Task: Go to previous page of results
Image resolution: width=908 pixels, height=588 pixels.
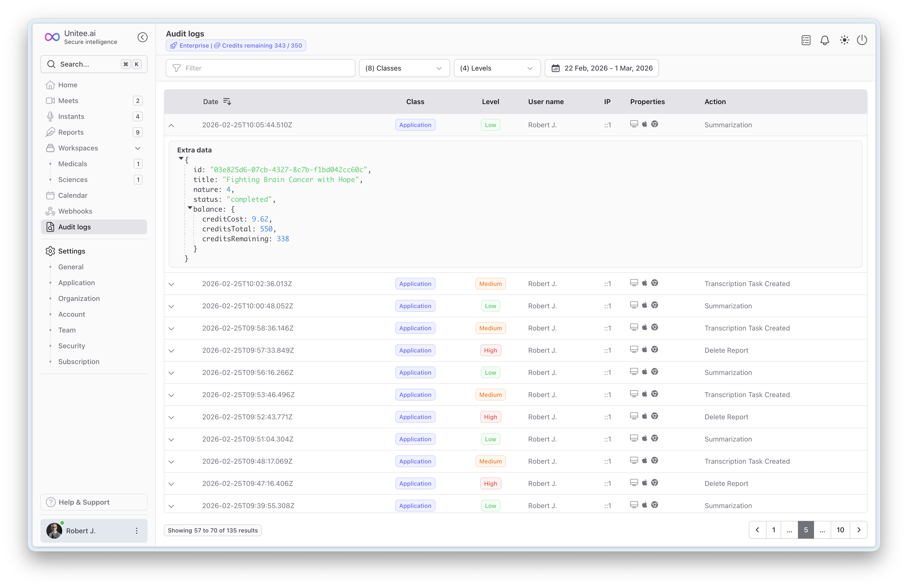Action: point(757,530)
